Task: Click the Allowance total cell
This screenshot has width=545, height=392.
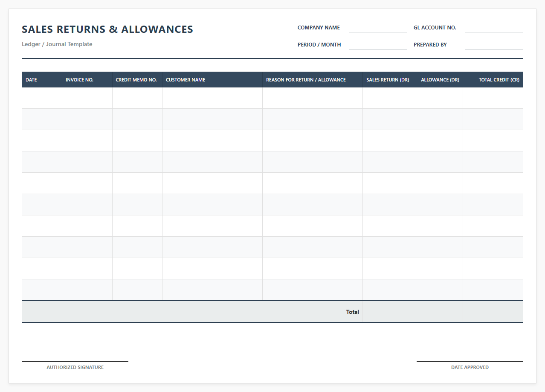Action: (x=438, y=312)
